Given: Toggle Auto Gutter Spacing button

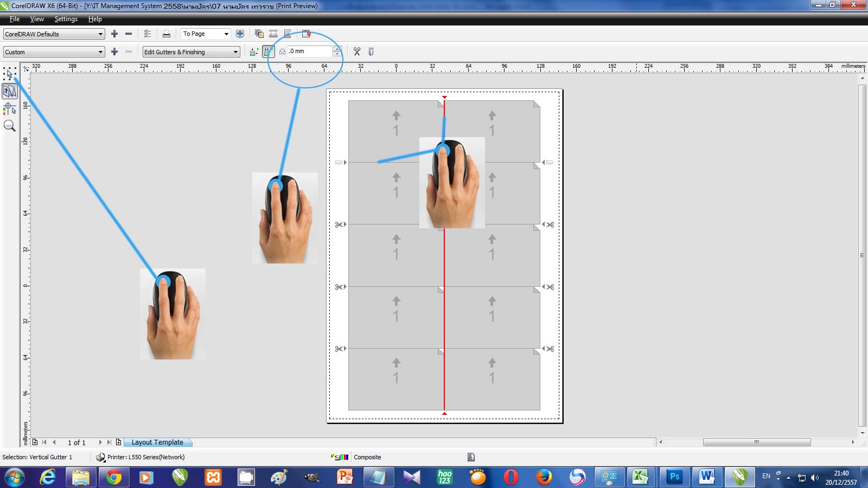Looking at the screenshot, I should tap(254, 52).
